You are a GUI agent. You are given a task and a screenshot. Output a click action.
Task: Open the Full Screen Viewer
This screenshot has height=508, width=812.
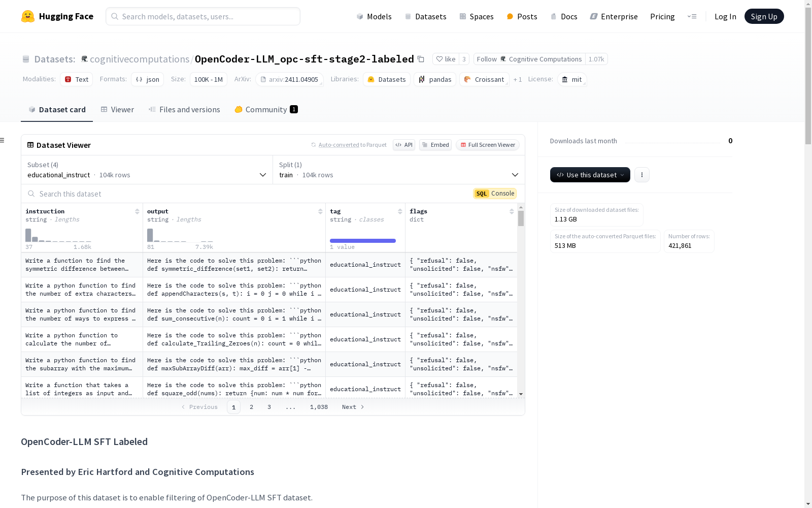(488, 145)
